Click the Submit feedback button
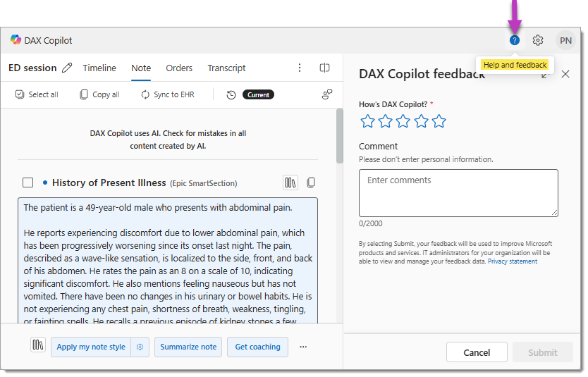588x377 pixels. point(543,352)
